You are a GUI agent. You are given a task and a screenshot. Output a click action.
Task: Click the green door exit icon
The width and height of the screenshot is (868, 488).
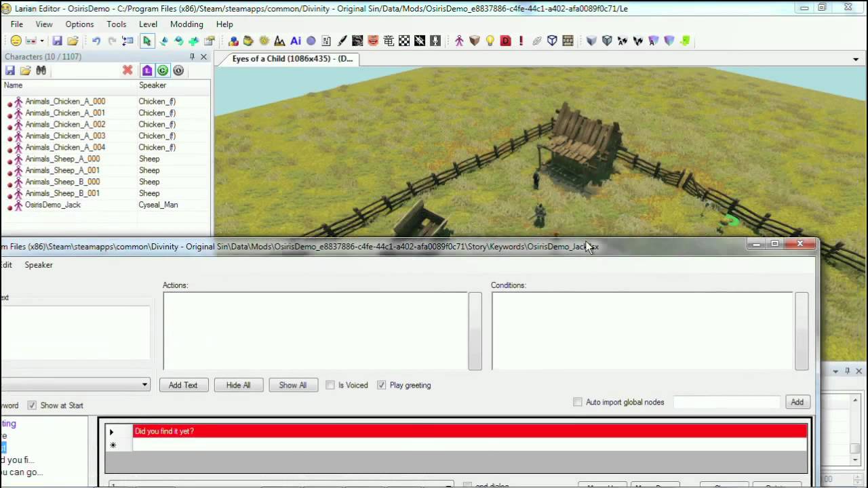click(685, 41)
